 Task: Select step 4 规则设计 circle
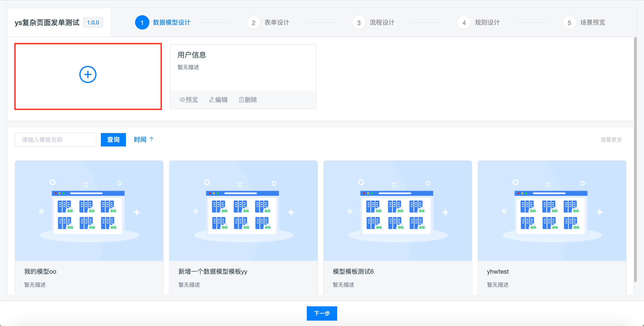[464, 23]
